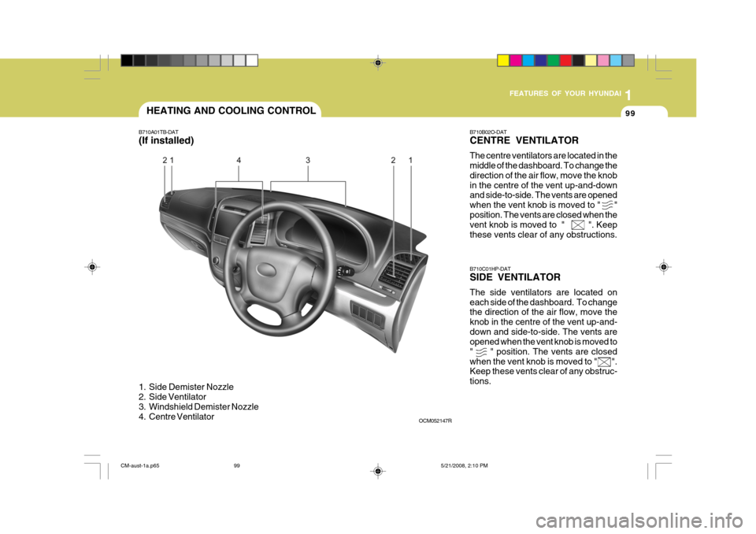Select the pink swatch in the colour bar

604,61
